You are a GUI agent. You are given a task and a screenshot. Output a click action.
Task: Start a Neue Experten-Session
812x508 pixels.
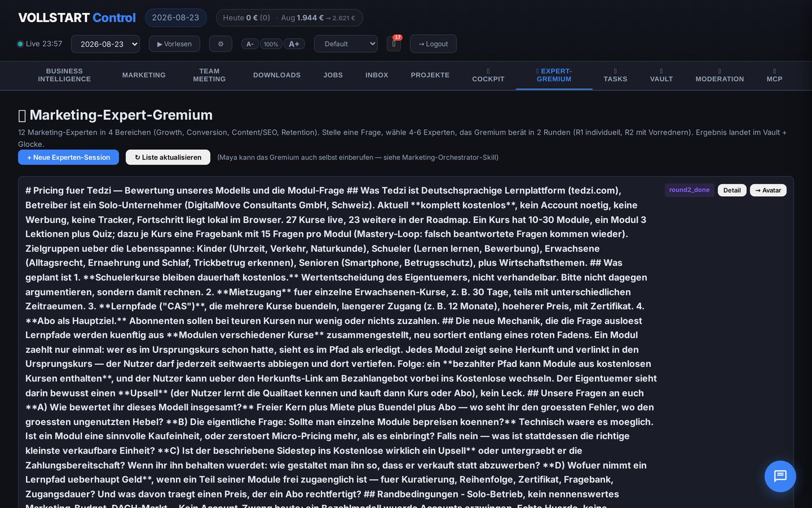coord(68,157)
